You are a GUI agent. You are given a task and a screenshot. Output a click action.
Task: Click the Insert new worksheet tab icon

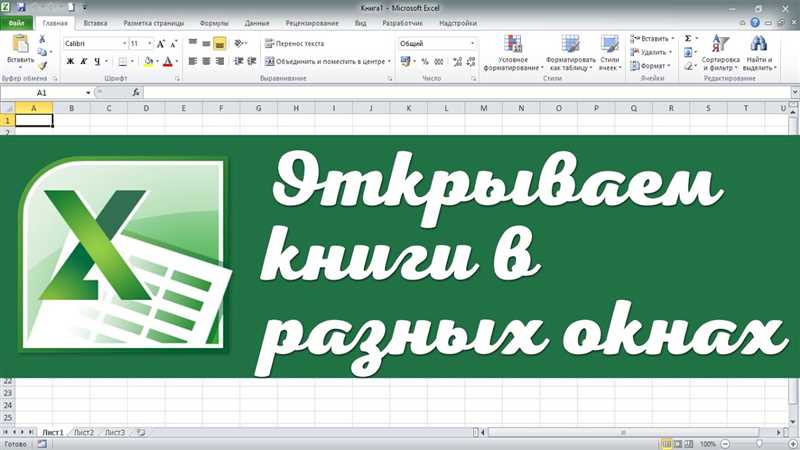coord(141,432)
